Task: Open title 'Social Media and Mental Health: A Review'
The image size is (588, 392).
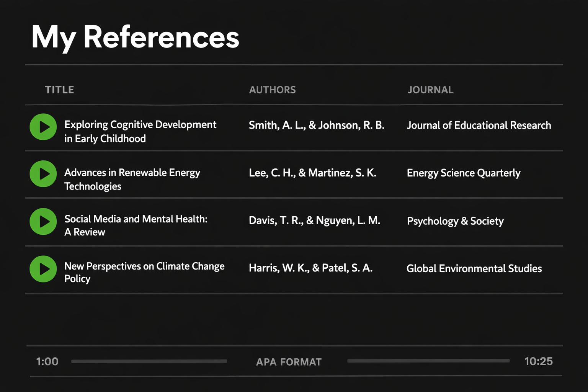Action: tap(136, 225)
